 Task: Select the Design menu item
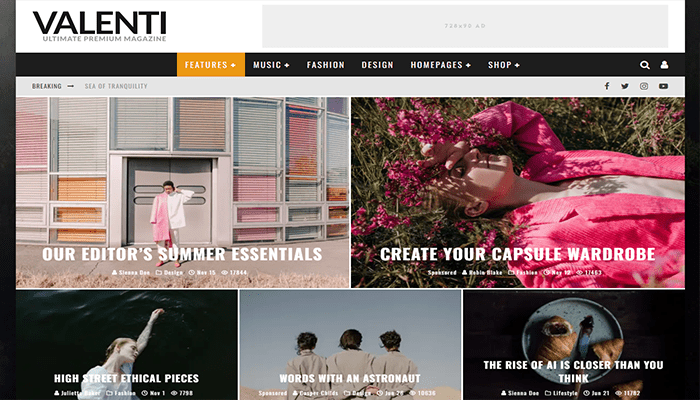377,65
